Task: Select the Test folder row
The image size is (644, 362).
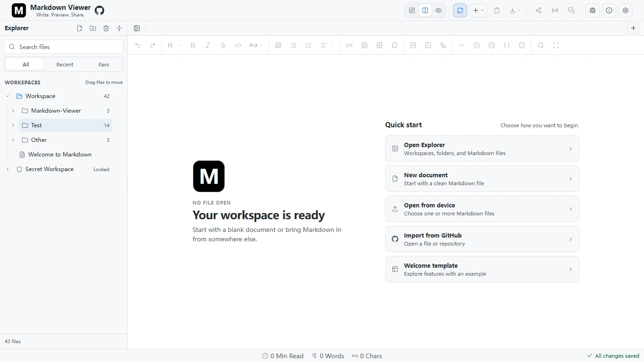Action: click(x=66, y=125)
